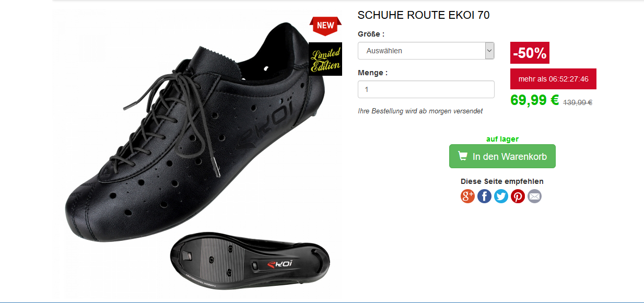Screen dimensions: 644x303
Task: Pin this product on Pinterest
Action: [518, 196]
